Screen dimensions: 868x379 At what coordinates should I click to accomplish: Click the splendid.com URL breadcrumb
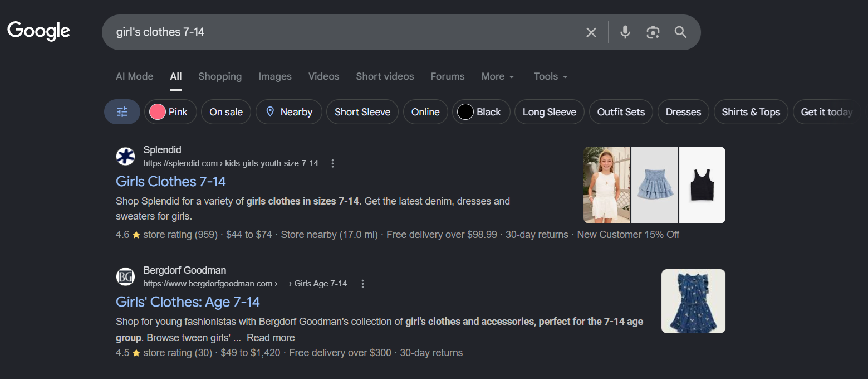231,163
